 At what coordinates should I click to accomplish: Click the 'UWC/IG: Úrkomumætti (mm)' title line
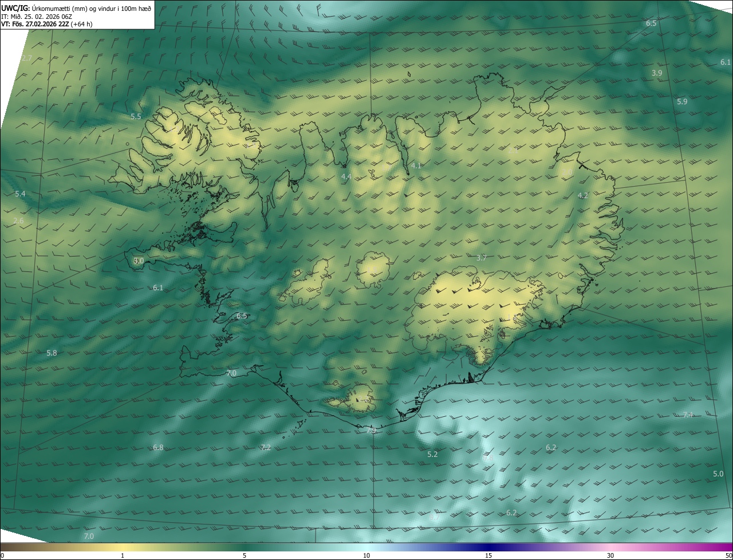76,8
